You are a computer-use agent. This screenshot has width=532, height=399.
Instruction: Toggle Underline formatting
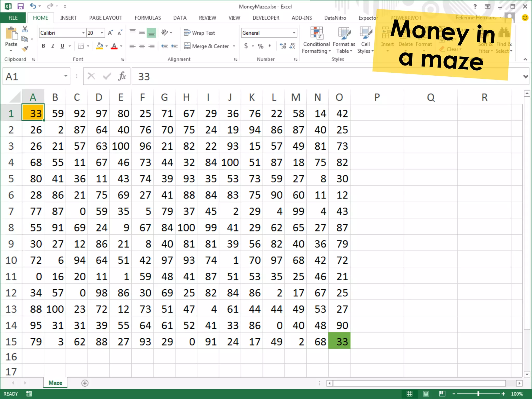62,46
